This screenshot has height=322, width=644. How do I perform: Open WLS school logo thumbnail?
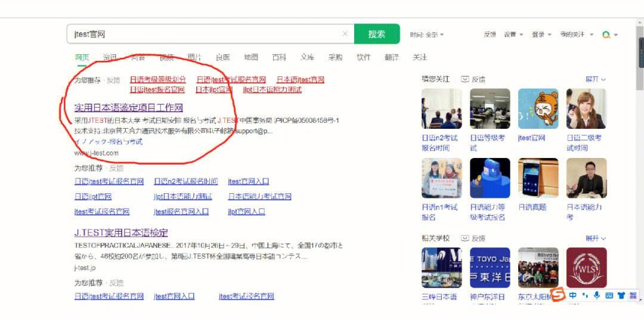587,267
